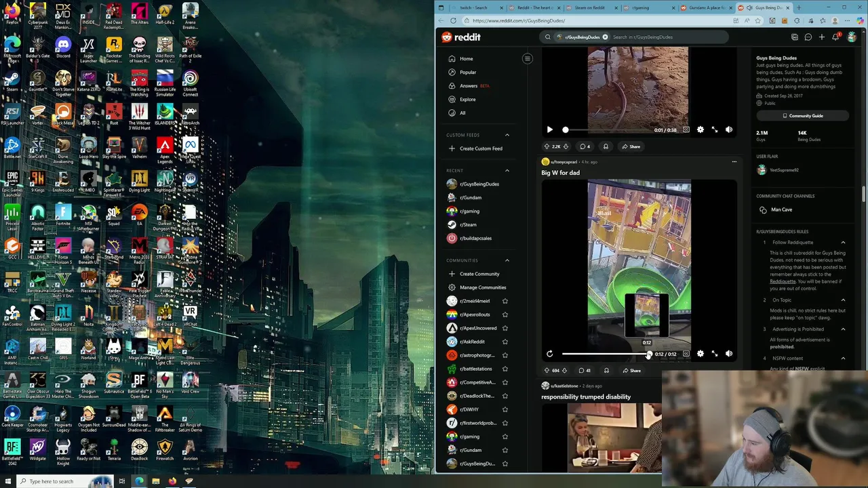Replay the Big W for dad video
This screenshot has height=488, width=868.
[x=550, y=354]
